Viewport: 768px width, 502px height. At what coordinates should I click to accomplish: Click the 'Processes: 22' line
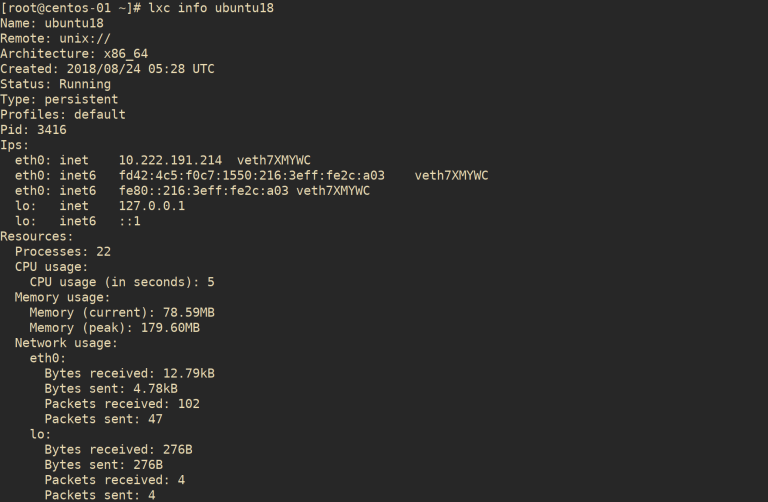tap(63, 251)
